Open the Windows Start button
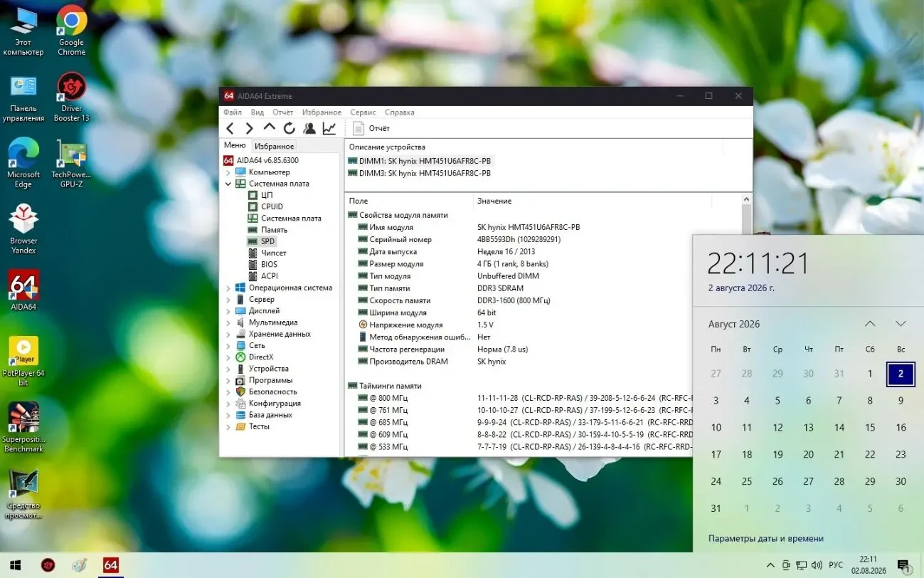Image resolution: width=924 pixels, height=578 pixels. pos(15,565)
